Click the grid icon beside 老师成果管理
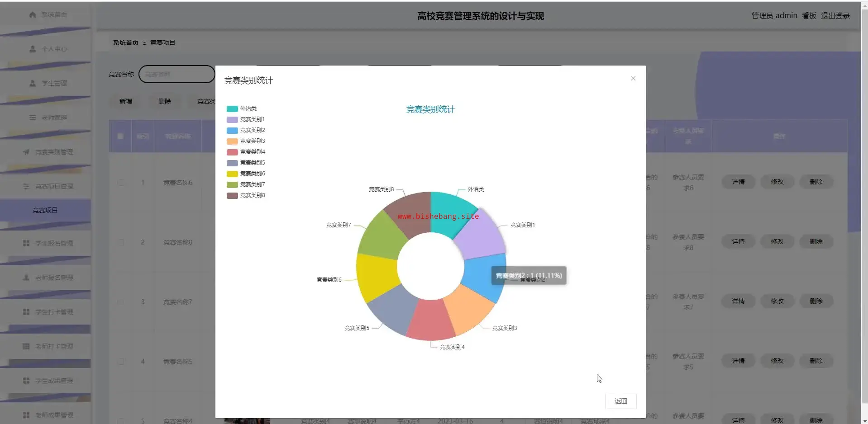868x424 pixels. pos(26,415)
